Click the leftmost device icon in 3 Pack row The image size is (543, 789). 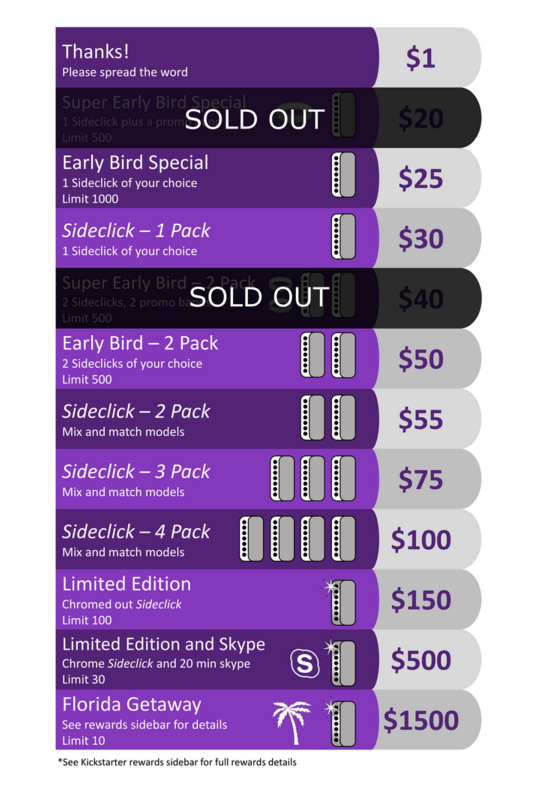[282, 479]
